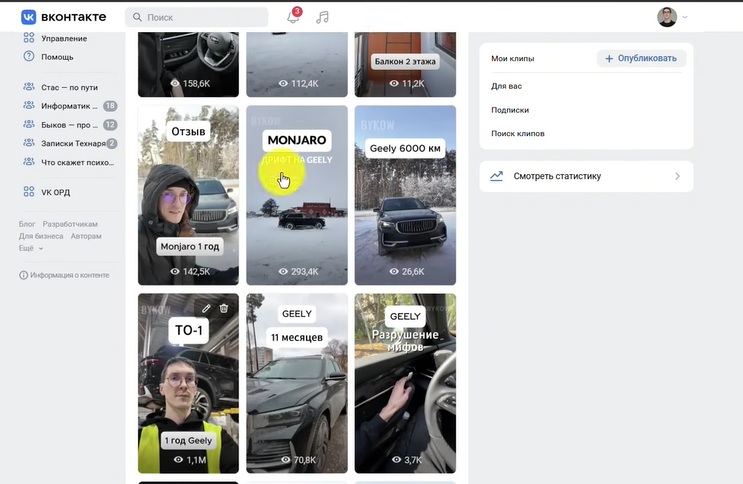Click the search magnifier icon
Viewport: 743px width, 484px height.
(137, 17)
